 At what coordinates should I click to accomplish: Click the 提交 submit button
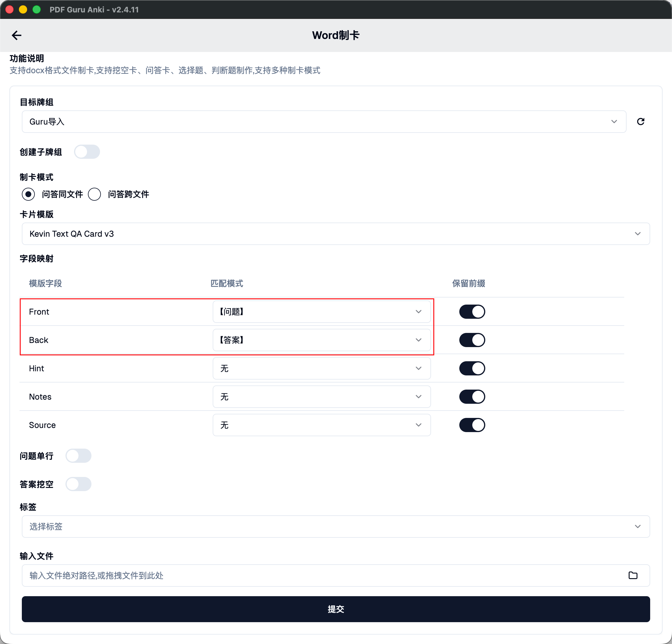(335, 609)
